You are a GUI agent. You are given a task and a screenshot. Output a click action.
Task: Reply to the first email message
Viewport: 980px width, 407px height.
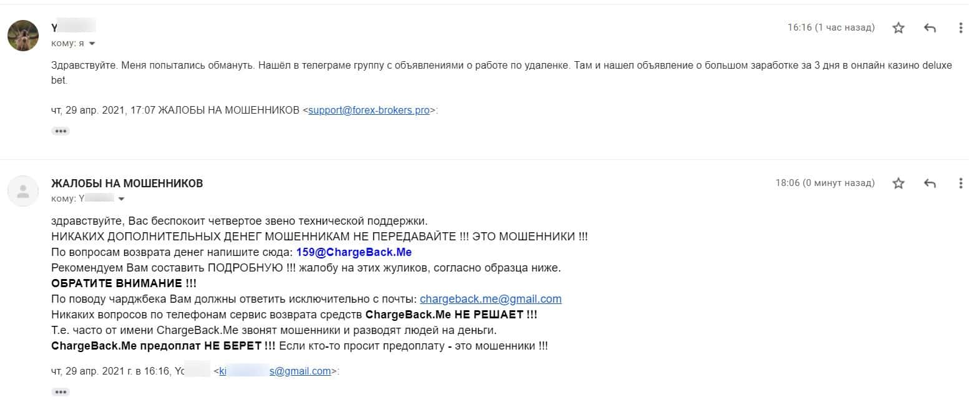pos(929,27)
